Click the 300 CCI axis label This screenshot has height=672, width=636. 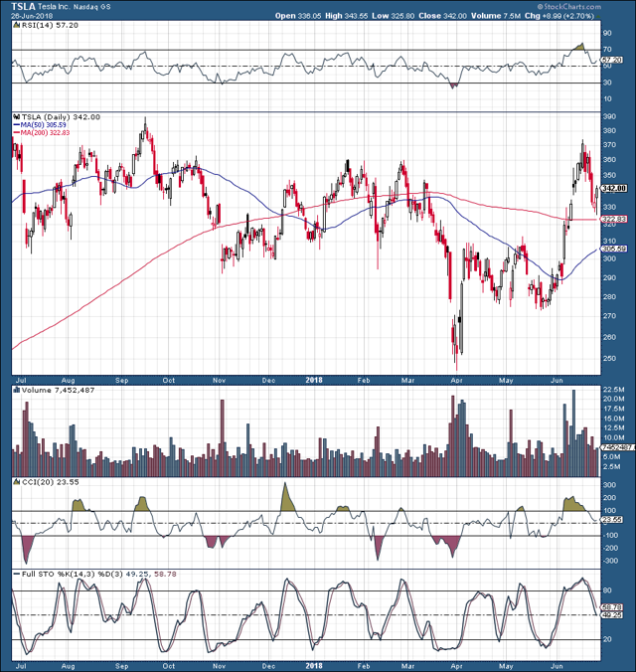(609, 485)
